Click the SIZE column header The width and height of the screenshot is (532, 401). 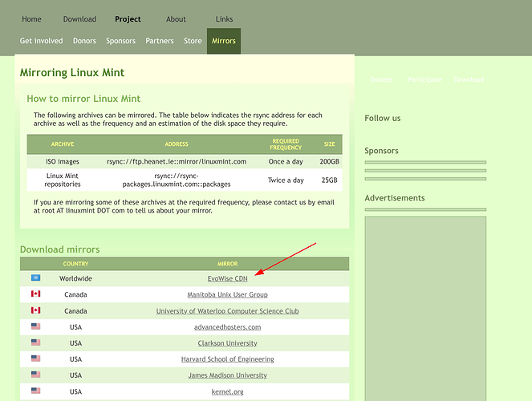tap(329, 144)
